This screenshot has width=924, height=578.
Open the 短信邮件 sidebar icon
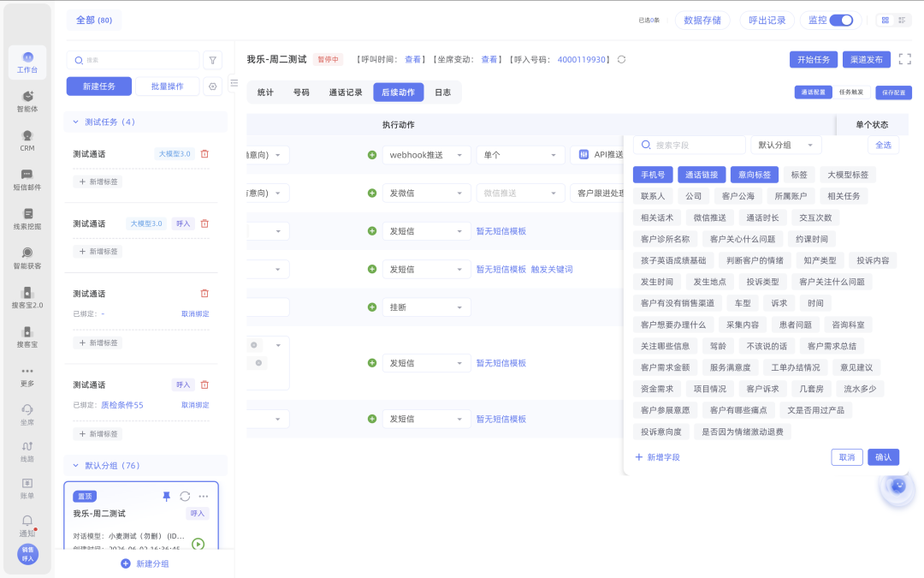pyautogui.click(x=27, y=179)
